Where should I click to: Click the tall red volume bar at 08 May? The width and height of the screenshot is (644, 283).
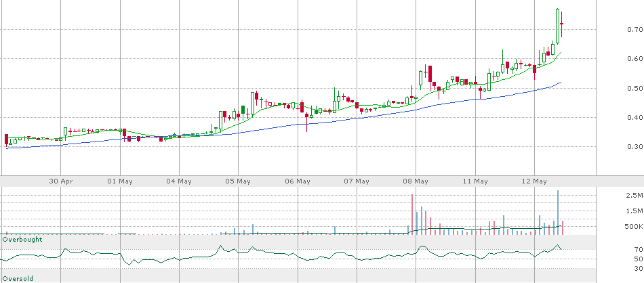click(x=411, y=215)
